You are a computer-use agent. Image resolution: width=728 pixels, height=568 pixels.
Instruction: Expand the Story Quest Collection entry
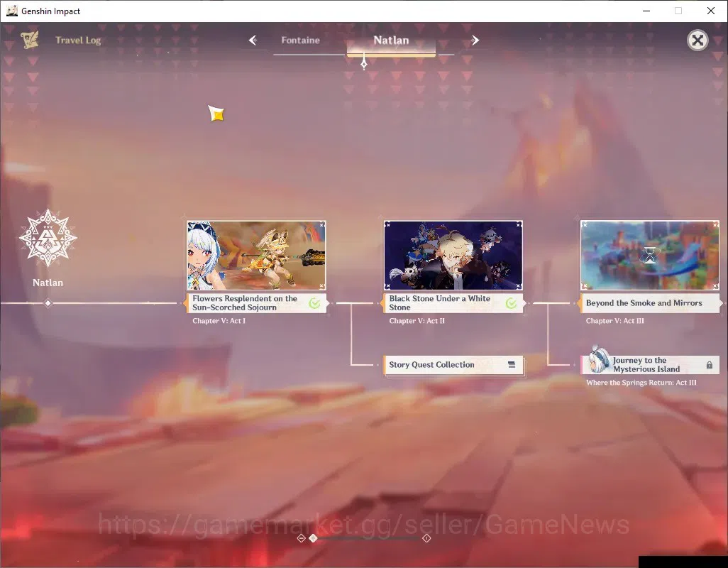[453, 365]
